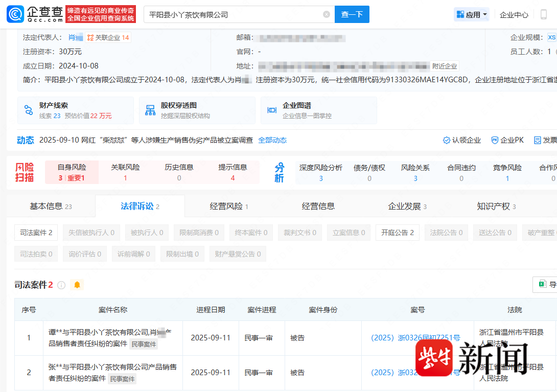
Task: Open 风险关系 analysis
Action: (415, 173)
